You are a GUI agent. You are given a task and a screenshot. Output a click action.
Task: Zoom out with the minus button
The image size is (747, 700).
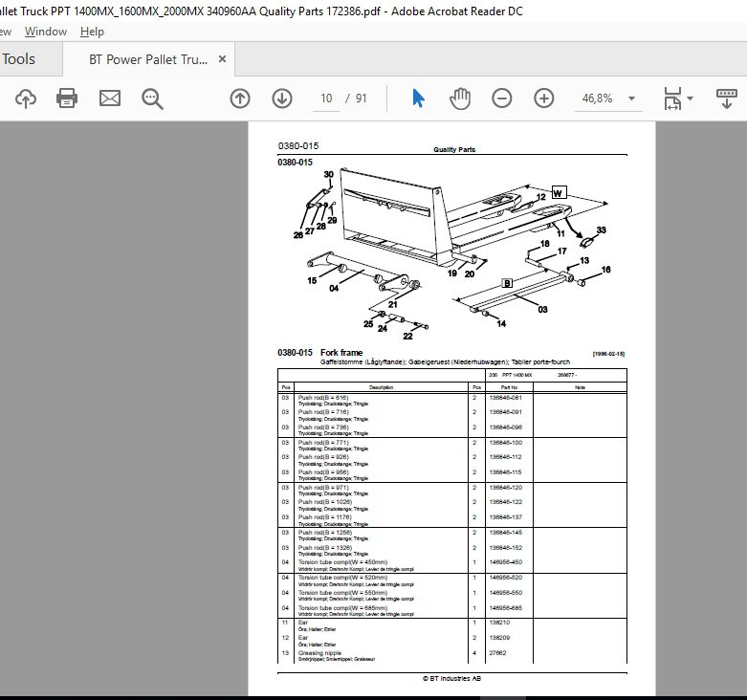(501, 98)
